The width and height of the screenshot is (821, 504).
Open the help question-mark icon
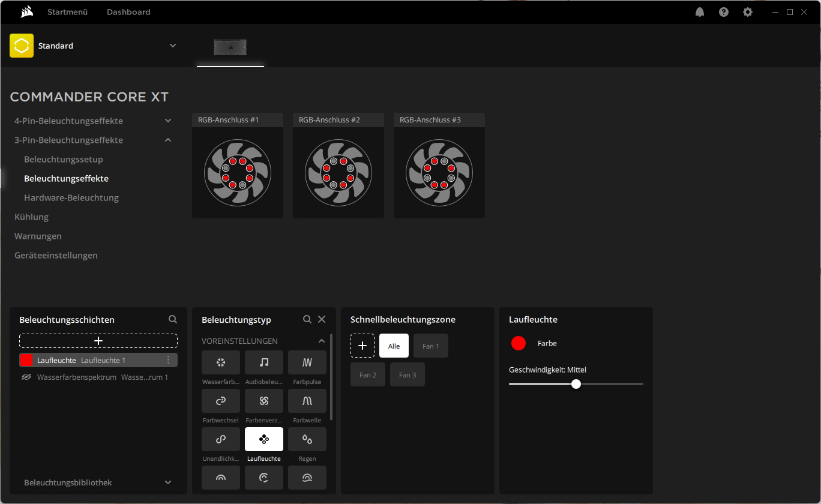[724, 12]
